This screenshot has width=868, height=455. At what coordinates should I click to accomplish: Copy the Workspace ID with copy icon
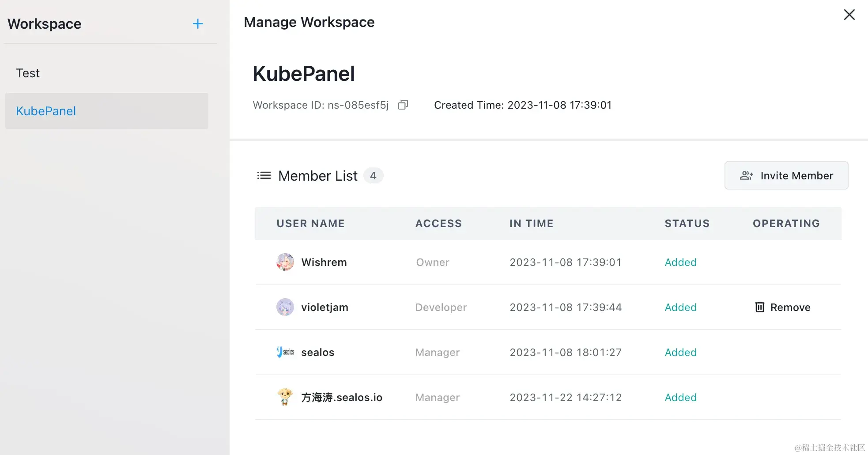pos(403,105)
